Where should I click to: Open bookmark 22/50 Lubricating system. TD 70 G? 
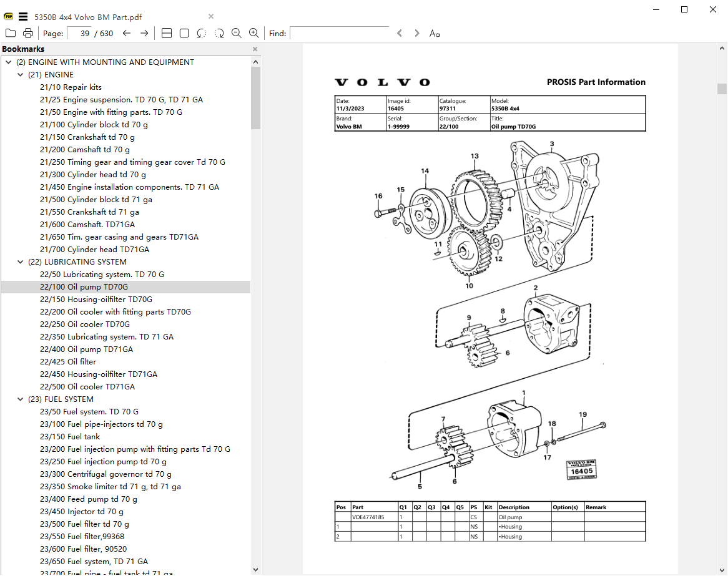[x=102, y=275]
